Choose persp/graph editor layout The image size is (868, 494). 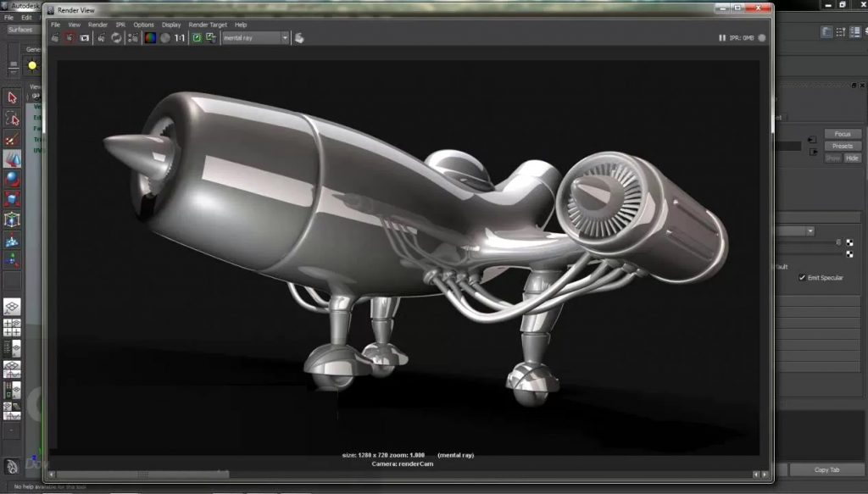pos(12,369)
